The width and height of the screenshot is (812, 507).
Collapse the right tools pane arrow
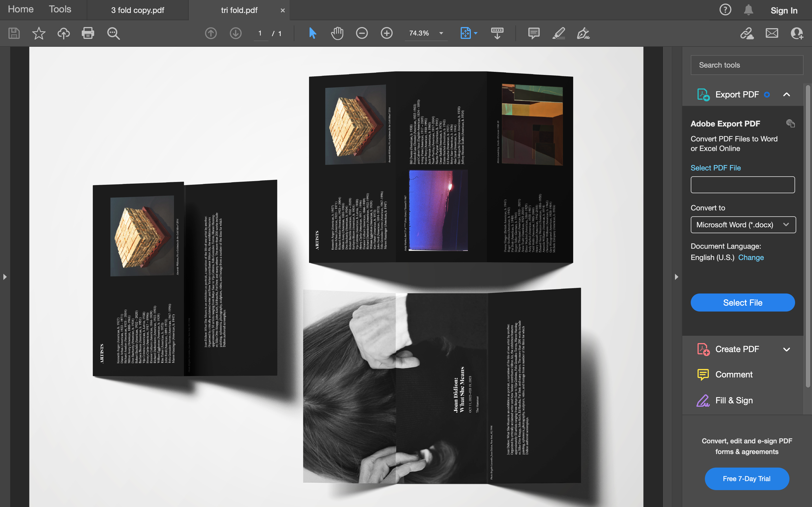click(x=676, y=277)
